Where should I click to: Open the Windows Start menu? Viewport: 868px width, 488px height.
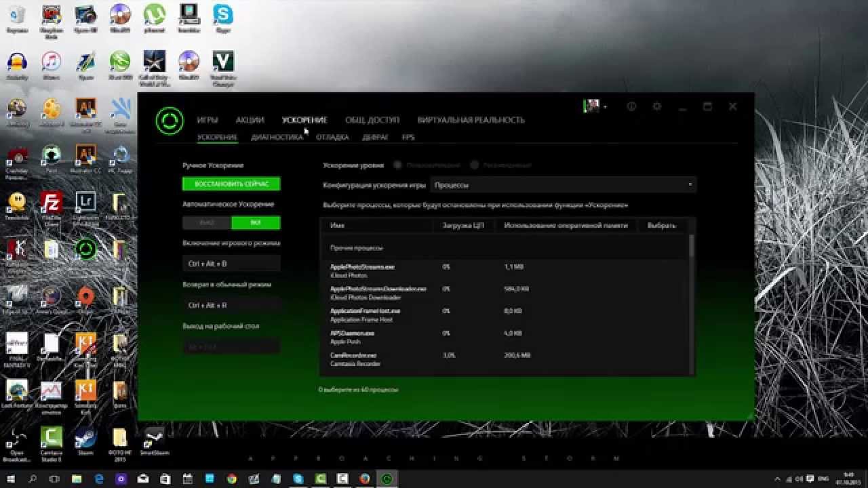point(11,479)
